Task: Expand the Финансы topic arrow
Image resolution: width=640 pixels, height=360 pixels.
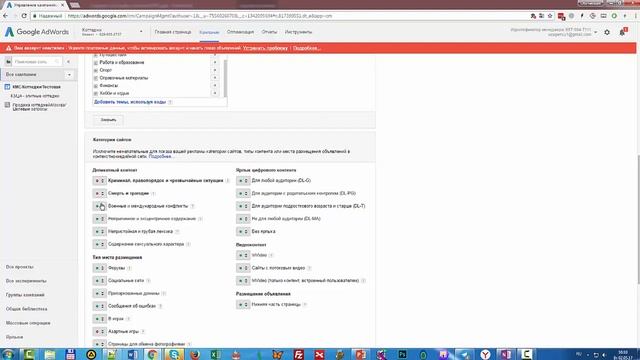Action: pos(215,86)
